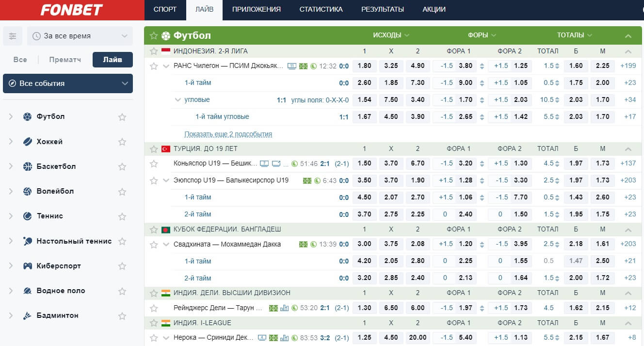Select the Все filter tab

[20, 60]
